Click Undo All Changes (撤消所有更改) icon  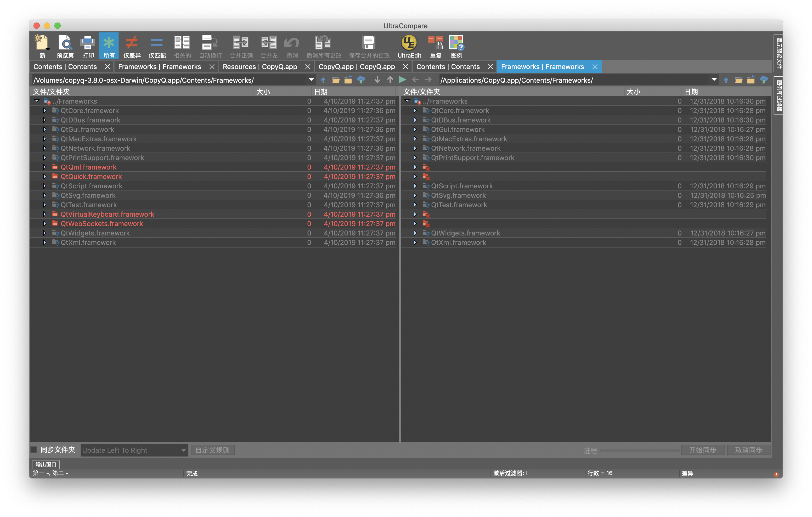(x=324, y=46)
